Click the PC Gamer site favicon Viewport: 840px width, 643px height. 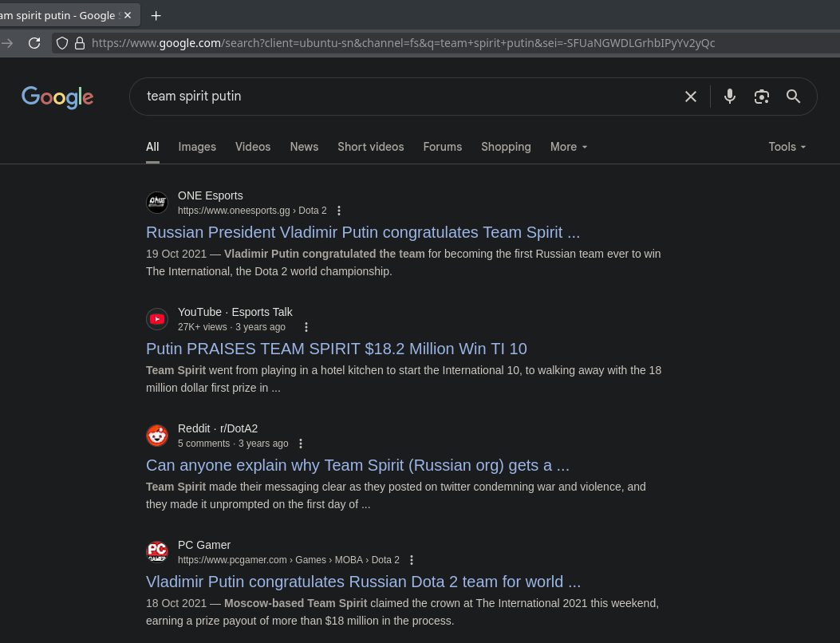[157, 552]
